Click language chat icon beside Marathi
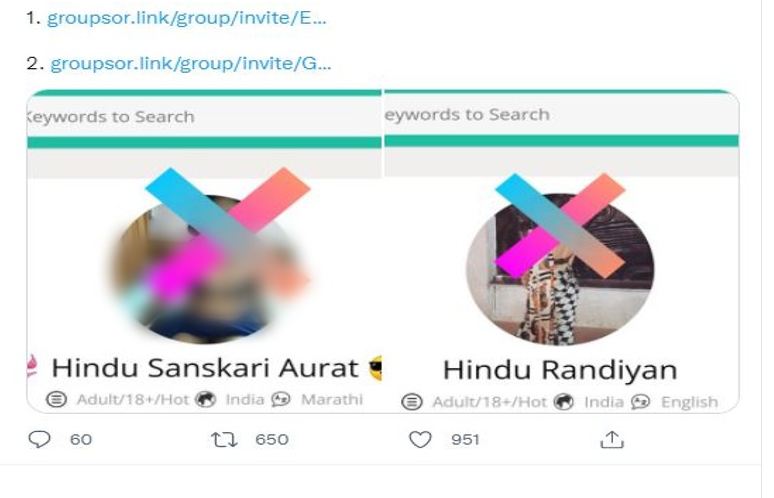Viewport: 774px width, 498px height. 281,399
